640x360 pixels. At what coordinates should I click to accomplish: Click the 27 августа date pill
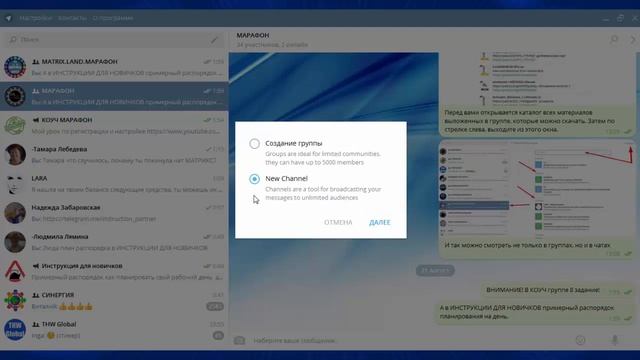pos(435,270)
